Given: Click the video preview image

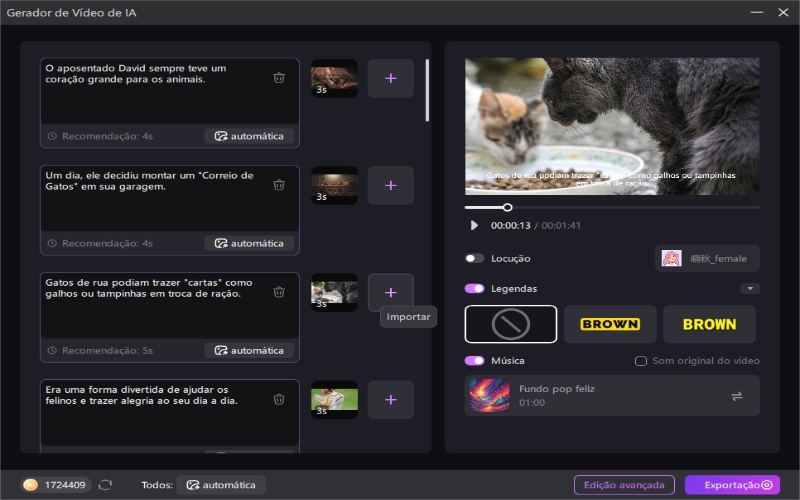Looking at the screenshot, I should (612, 126).
